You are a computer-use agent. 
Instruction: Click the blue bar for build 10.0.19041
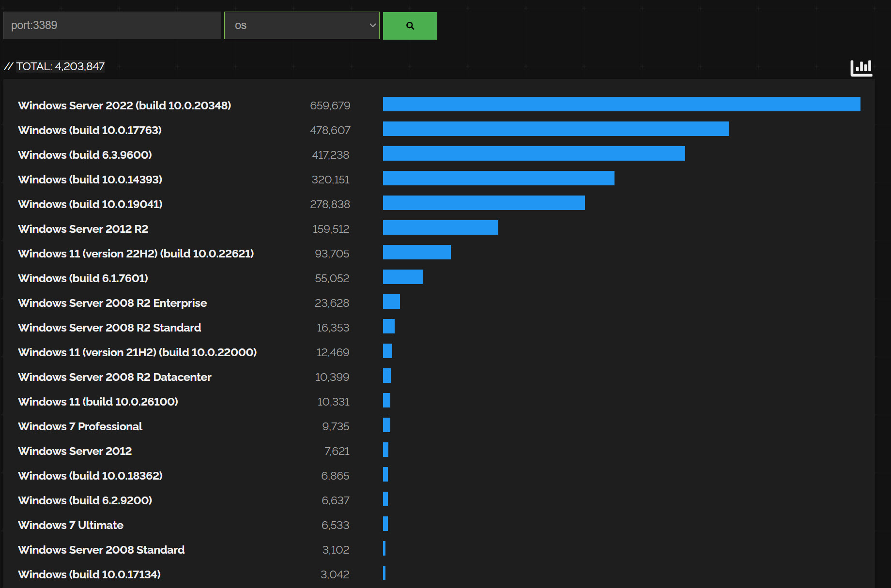pos(484,203)
